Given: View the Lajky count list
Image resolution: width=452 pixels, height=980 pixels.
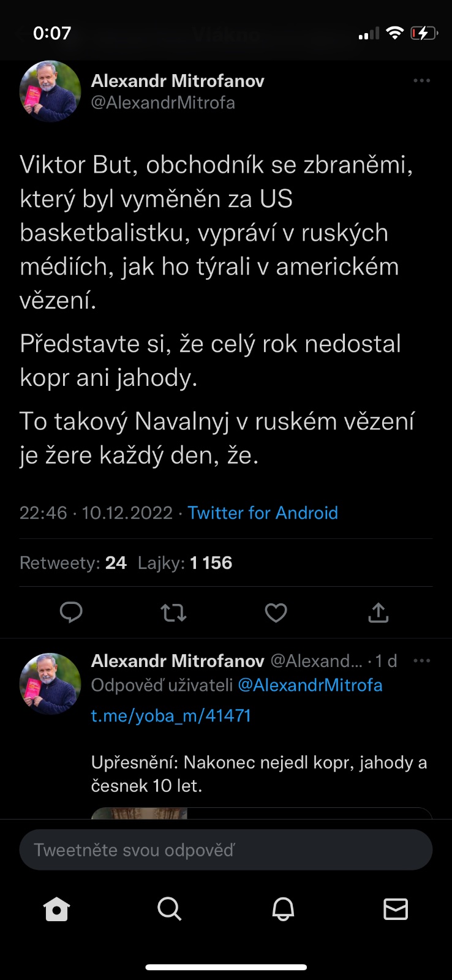Looking at the screenshot, I should click(185, 563).
